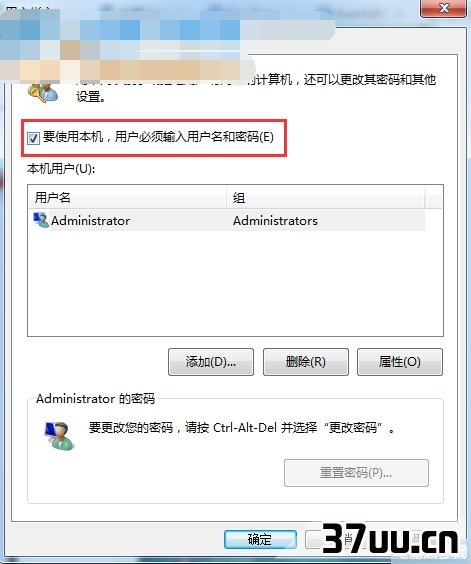This screenshot has height=564, width=471.
Task: Click the 重置密码(P)... reset password button
Action: point(356,473)
